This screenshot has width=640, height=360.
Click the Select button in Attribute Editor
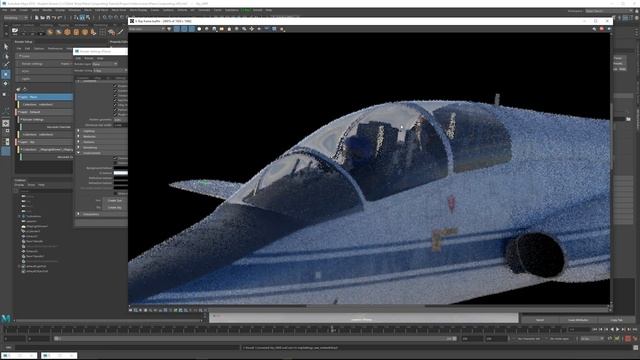point(540,320)
